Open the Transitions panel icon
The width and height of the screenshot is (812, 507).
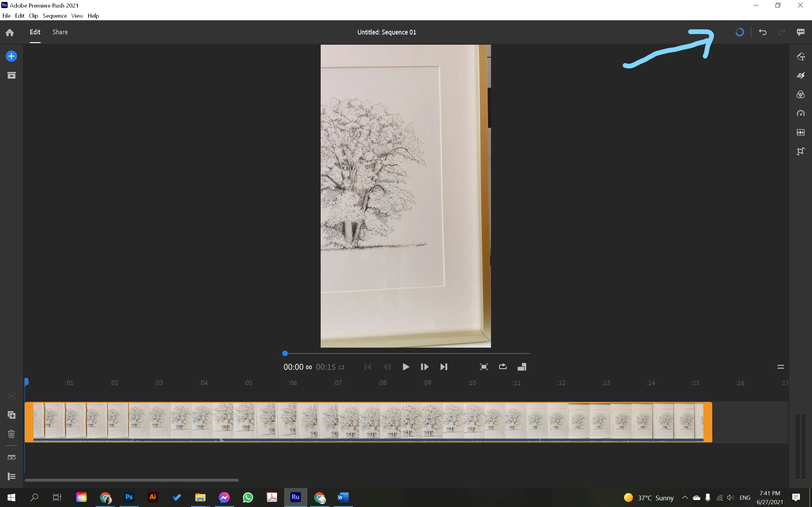pyautogui.click(x=801, y=75)
